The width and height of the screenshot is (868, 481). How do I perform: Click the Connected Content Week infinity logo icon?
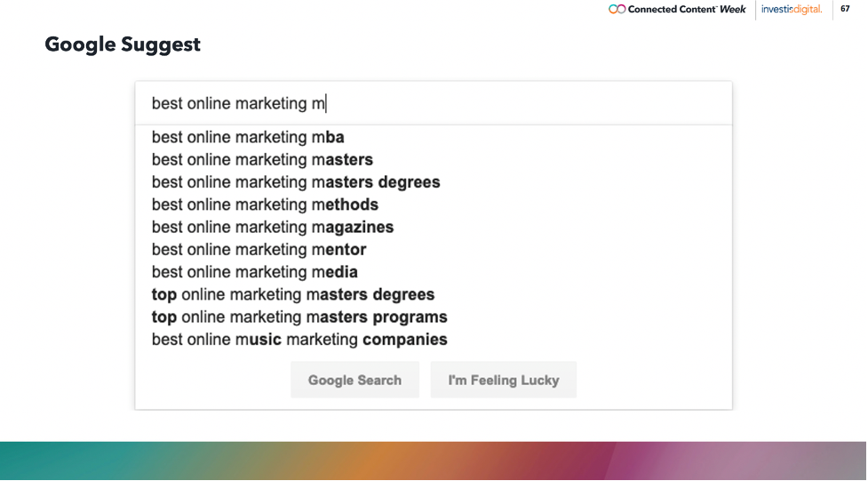pyautogui.click(x=617, y=9)
